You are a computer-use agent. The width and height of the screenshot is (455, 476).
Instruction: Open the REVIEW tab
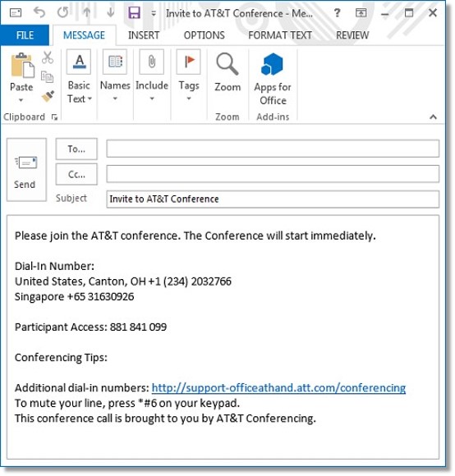pyautogui.click(x=352, y=35)
